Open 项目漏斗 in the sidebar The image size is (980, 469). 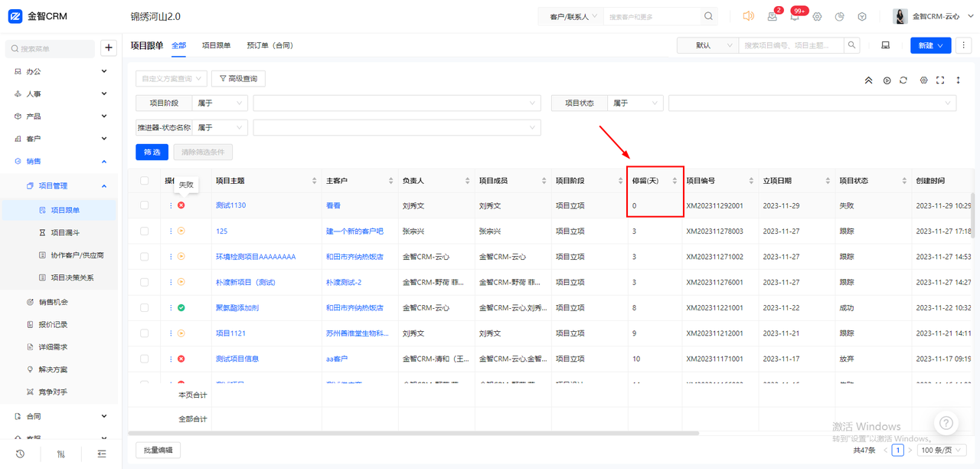(x=65, y=232)
